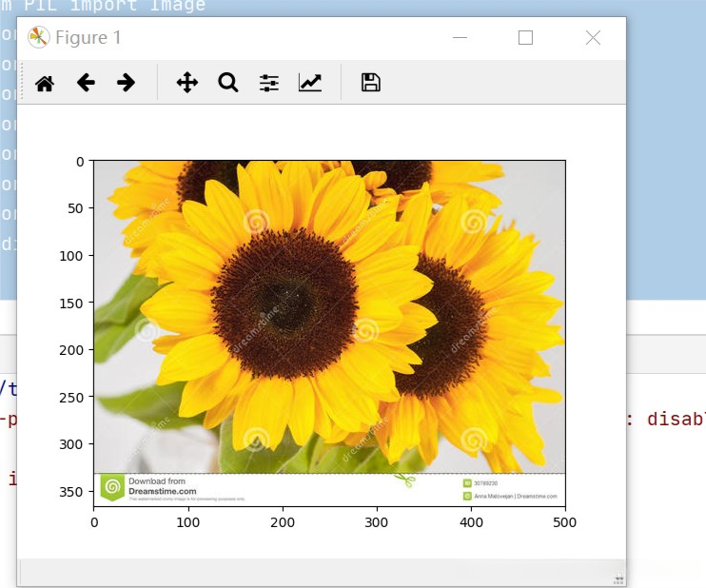This screenshot has height=588, width=706.
Task: Click the y-axis tick label 350
Action: (71, 492)
